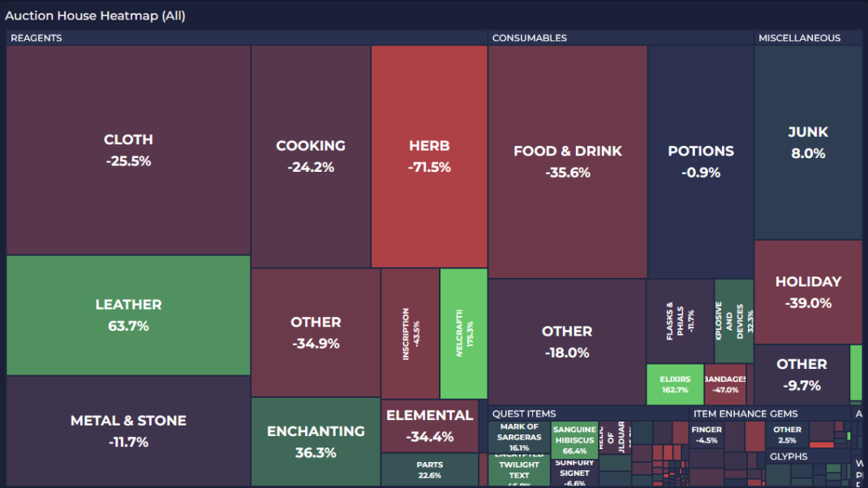Open the Leather 63.7% tile

point(128,315)
